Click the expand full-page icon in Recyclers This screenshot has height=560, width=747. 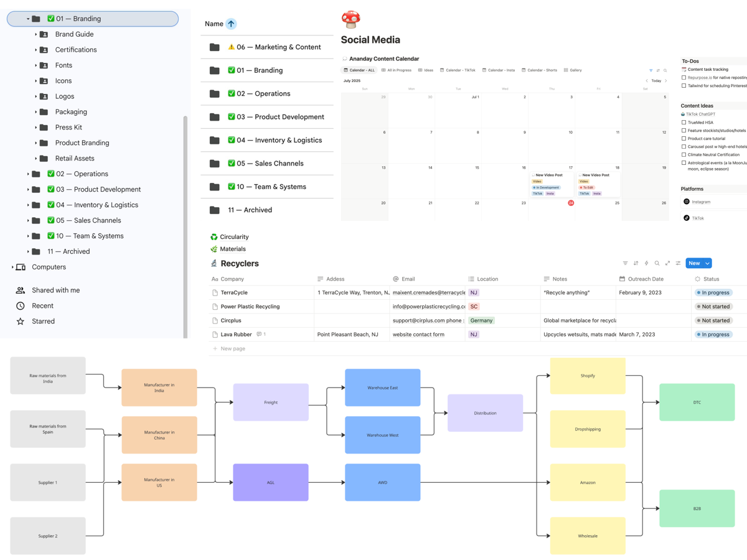[667, 263]
